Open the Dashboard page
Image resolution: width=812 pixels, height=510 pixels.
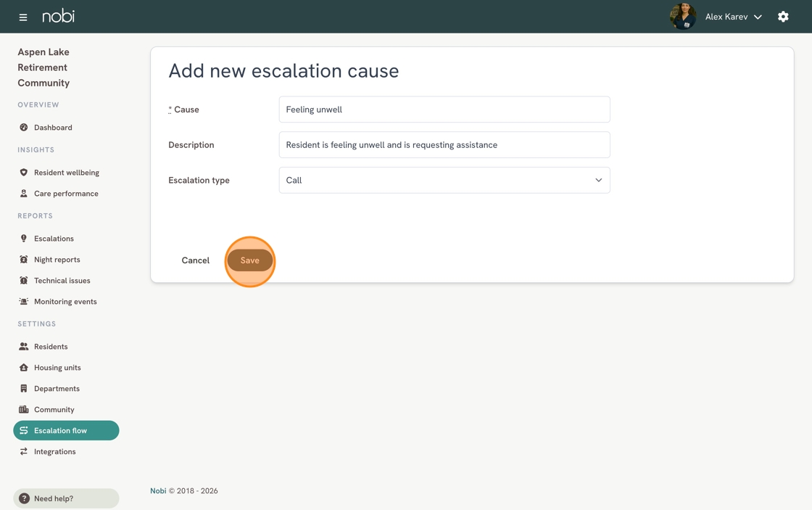coord(53,128)
